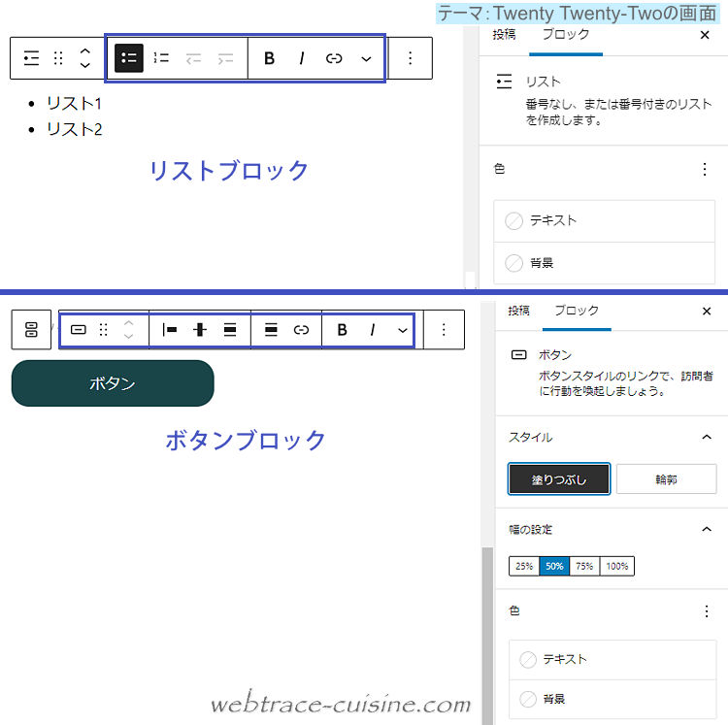The image size is (728, 725).
Task: Pick 背景 color in the list block sidebar
Action: (x=604, y=263)
